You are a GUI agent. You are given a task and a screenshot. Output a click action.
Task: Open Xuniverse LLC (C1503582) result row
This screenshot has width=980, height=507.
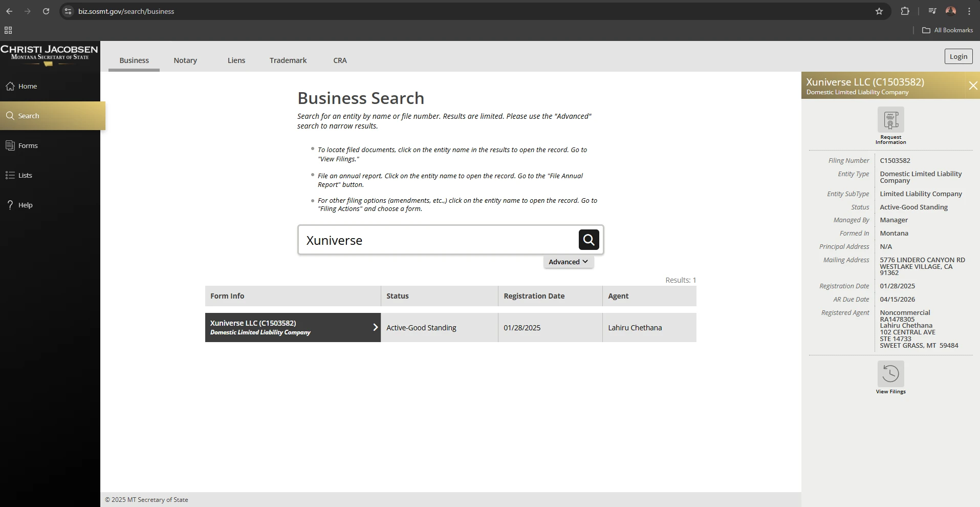293,327
